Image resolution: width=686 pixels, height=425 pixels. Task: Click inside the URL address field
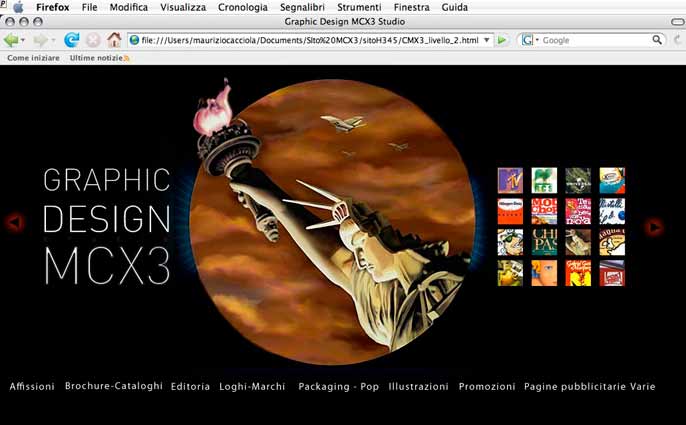[x=310, y=40]
